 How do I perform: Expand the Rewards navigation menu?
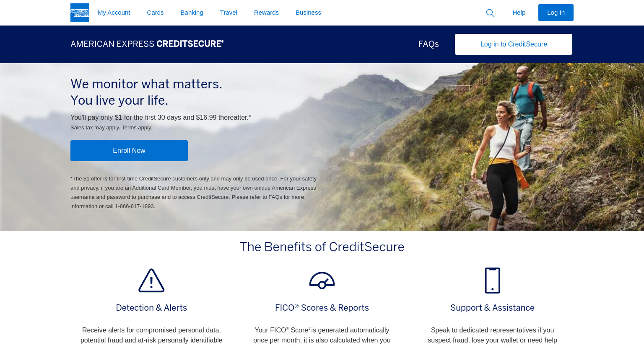point(266,13)
